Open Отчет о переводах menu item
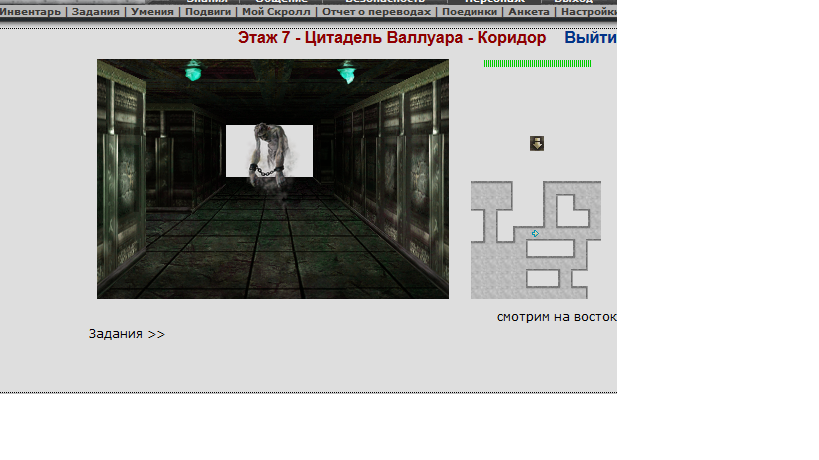The image size is (819, 460). [x=377, y=12]
